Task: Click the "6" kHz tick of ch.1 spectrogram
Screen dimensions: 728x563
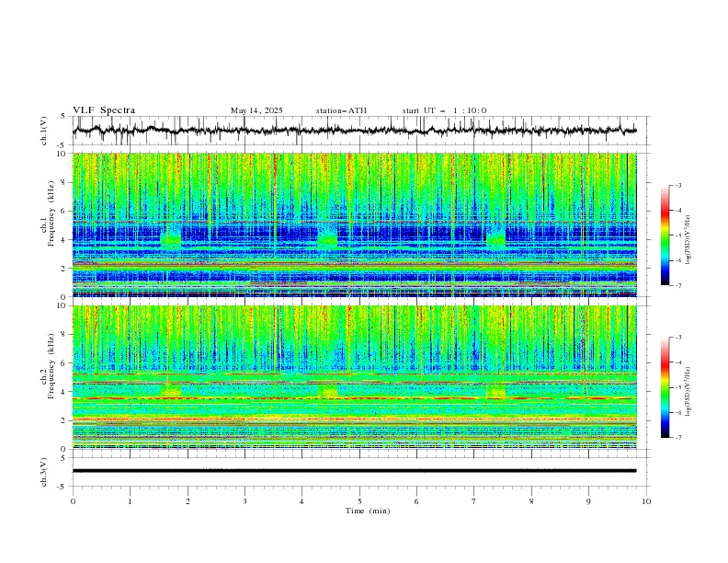Action: (65, 212)
